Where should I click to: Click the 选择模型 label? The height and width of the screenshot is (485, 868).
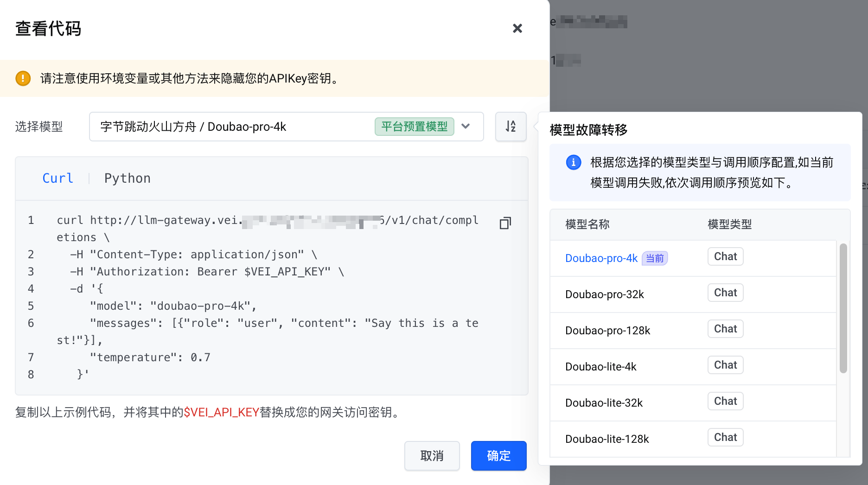click(x=39, y=127)
